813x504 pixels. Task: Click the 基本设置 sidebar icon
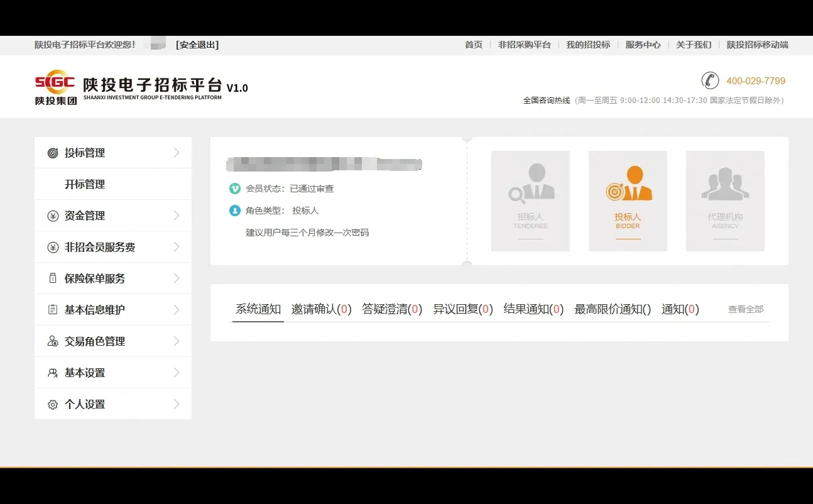point(54,372)
